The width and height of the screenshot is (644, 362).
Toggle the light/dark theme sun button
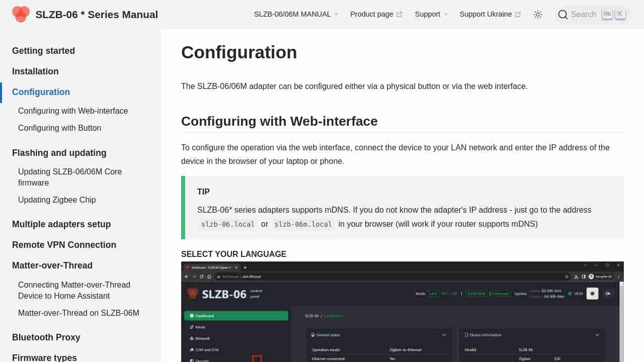pos(538,15)
